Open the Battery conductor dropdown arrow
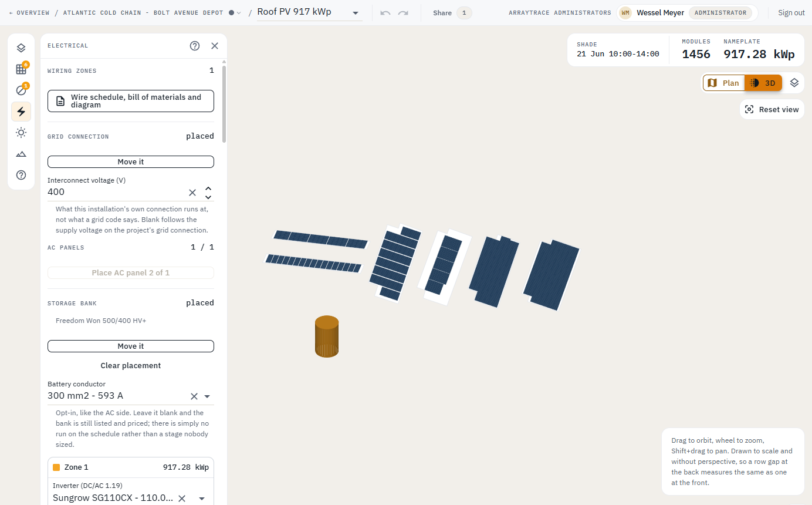This screenshot has height=505, width=812. tap(207, 396)
